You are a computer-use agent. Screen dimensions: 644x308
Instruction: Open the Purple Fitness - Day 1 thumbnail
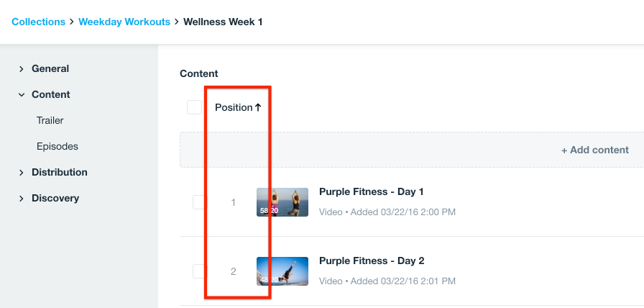point(282,202)
